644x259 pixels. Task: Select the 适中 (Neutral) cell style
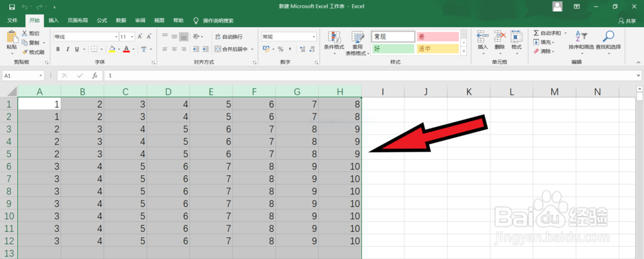point(437,49)
